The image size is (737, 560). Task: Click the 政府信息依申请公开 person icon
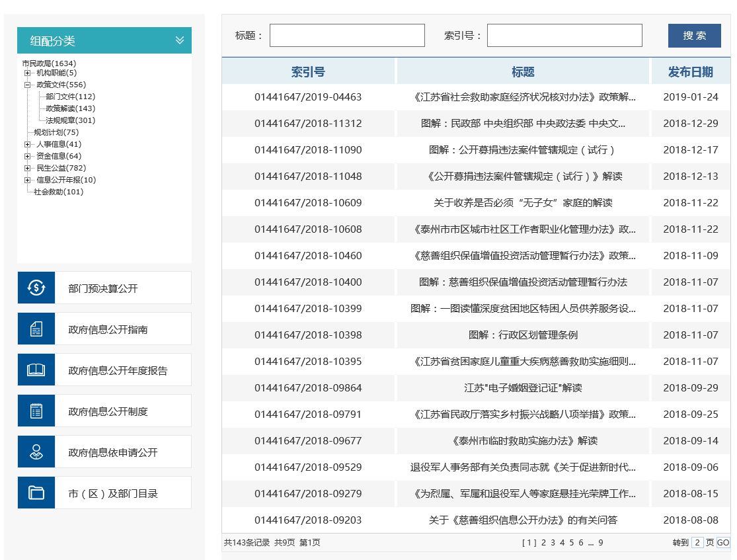[36, 452]
